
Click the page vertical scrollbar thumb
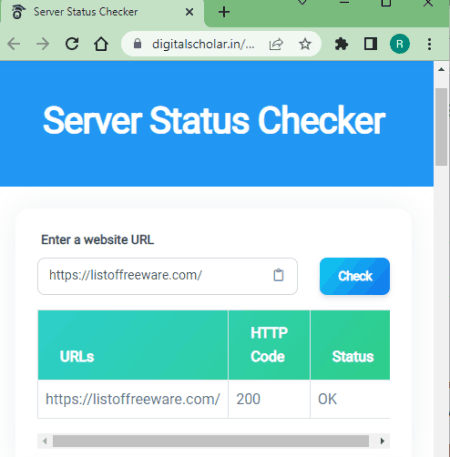441,127
